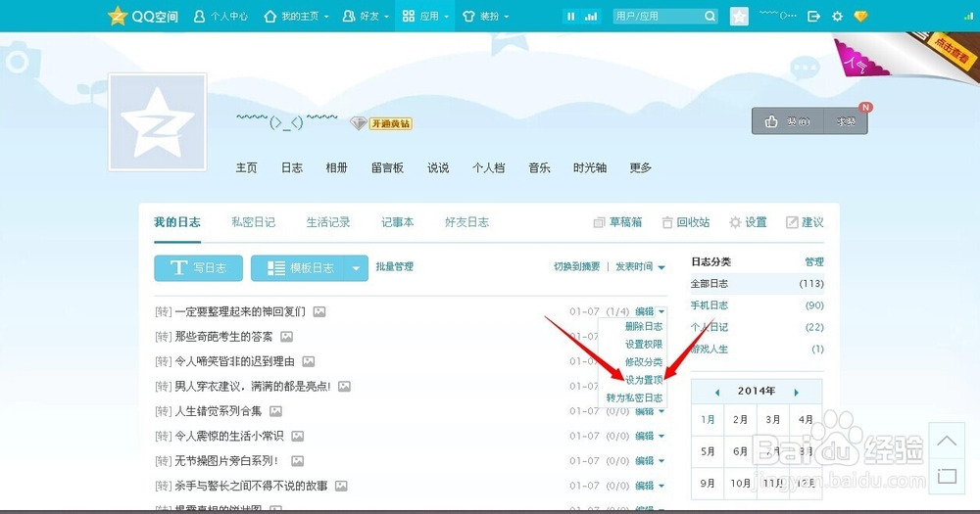980x514 pixels.
Task: Switch to 我的日志 tab
Action: [177, 222]
